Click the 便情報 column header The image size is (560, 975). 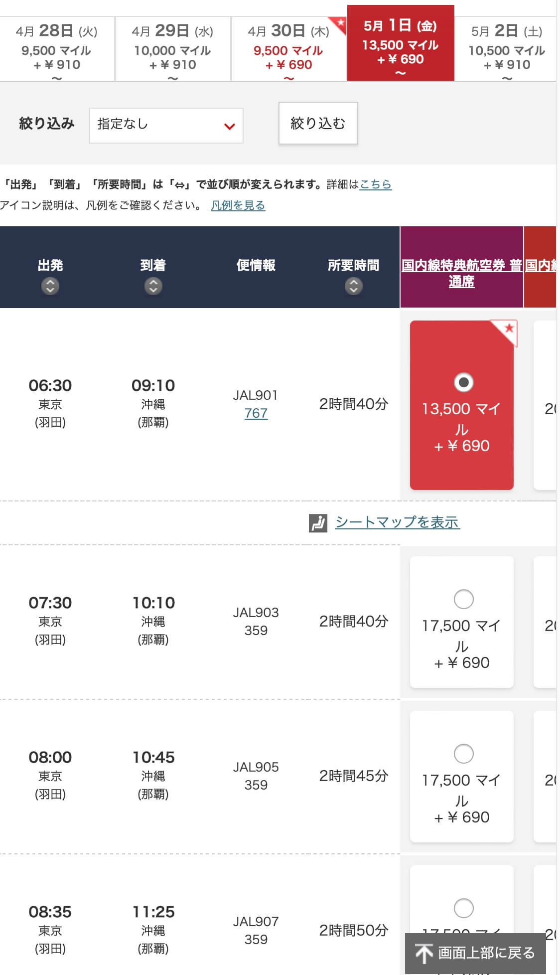(x=256, y=265)
